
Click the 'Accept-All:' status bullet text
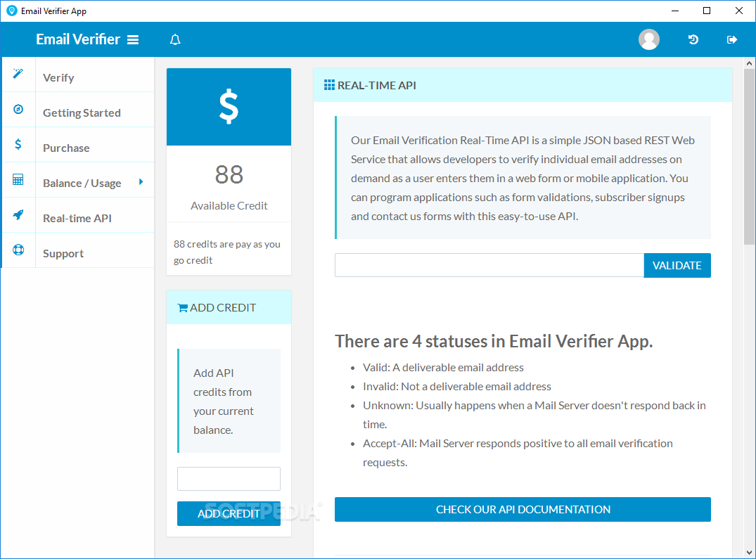(518, 453)
